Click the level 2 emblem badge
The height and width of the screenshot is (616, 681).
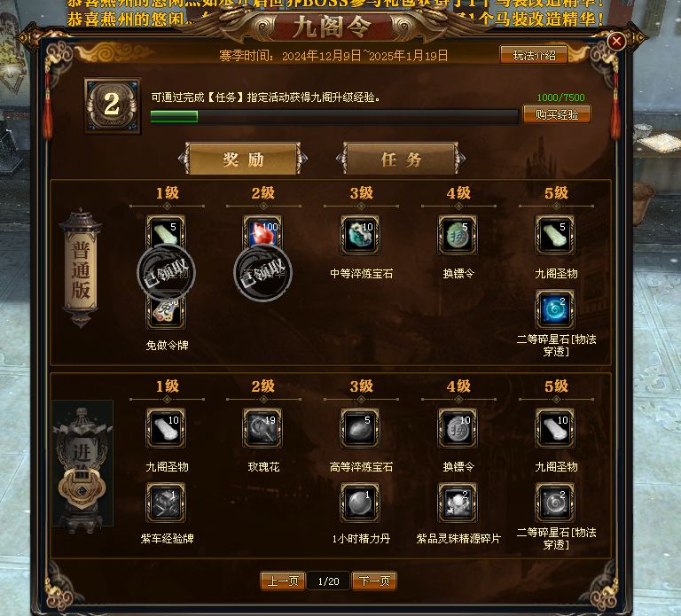point(113,105)
